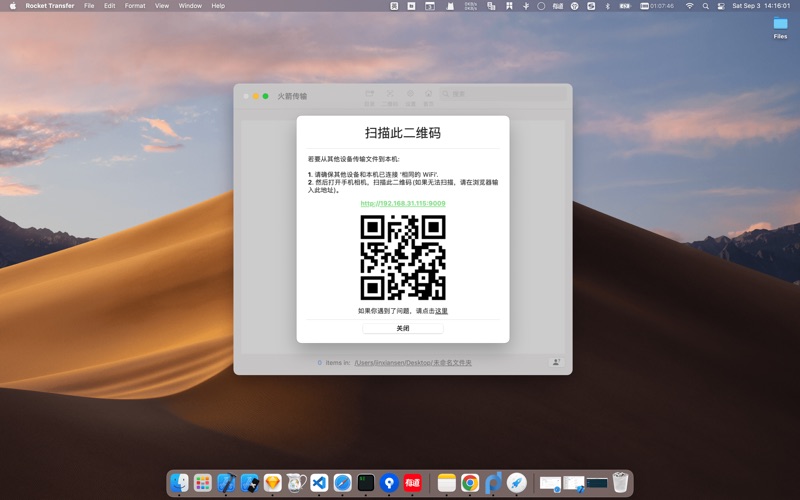Click the network speed KB/s indicator in menu bar
The height and width of the screenshot is (500, 800).
(x=470, y=6)
